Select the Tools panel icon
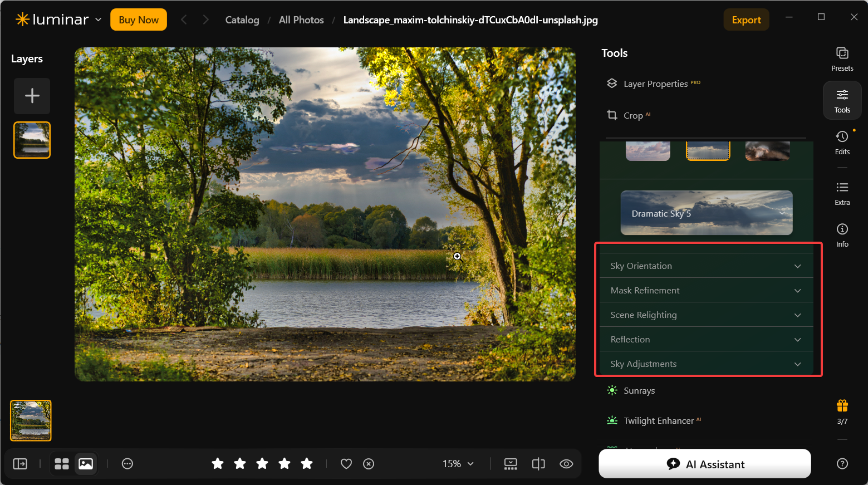The height and width of the screenshot is (485, 868). pyautogui.click(x=842, y=101)
